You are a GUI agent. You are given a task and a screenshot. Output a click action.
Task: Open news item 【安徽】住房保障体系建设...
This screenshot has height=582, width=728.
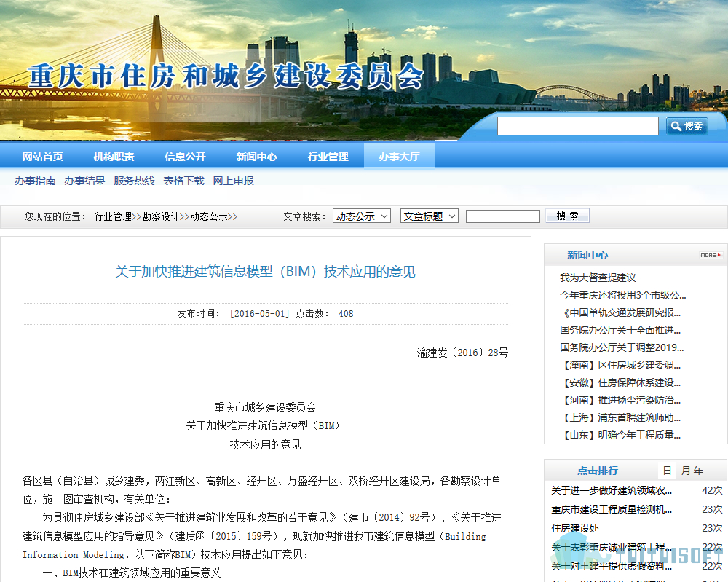pyautogui.click(x=620, y=382)
